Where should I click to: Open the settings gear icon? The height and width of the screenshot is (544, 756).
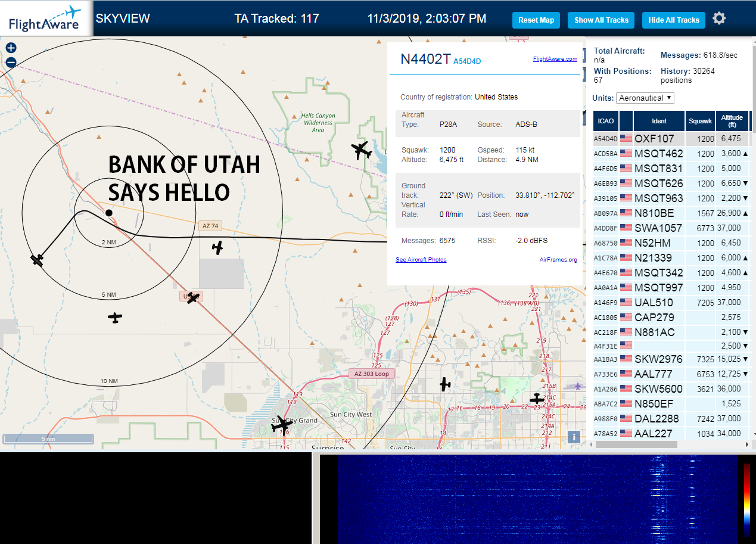pos(719,18)
